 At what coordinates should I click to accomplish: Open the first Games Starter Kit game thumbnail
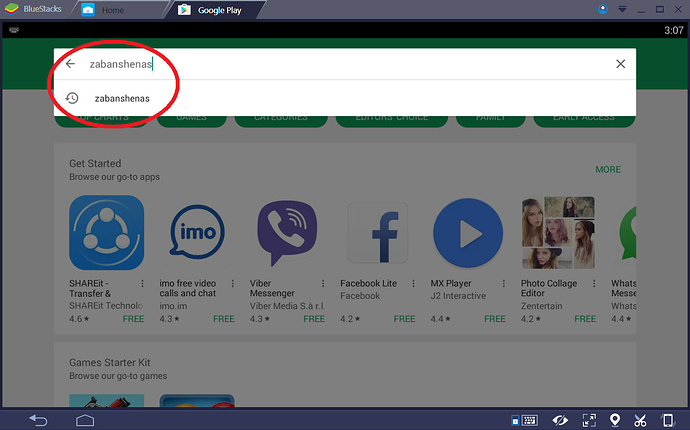(x=106, y=400)
